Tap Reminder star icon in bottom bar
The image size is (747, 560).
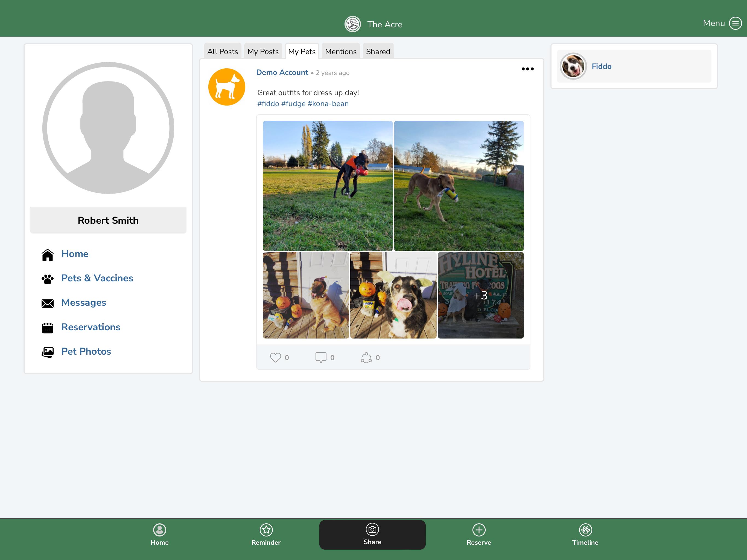266,530
